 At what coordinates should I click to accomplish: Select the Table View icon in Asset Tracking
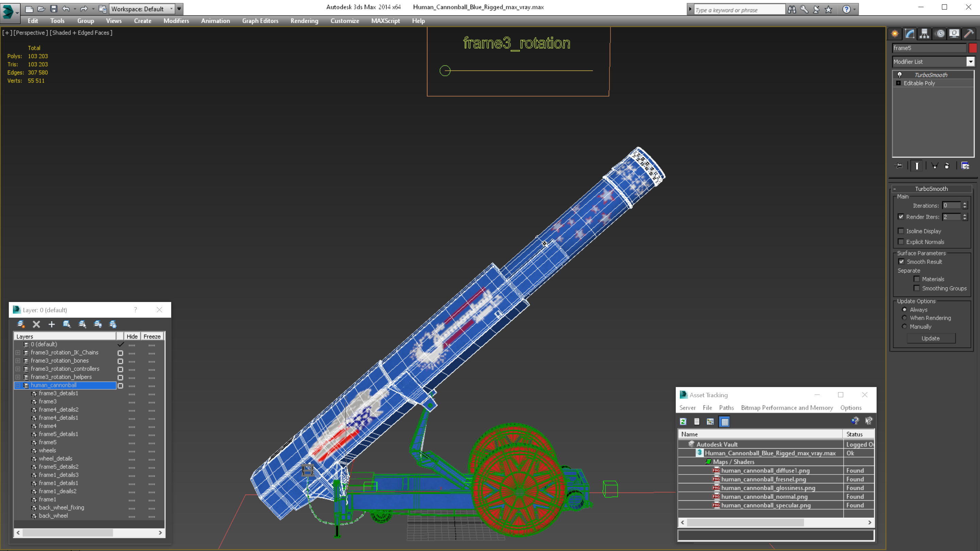[725, 422]
